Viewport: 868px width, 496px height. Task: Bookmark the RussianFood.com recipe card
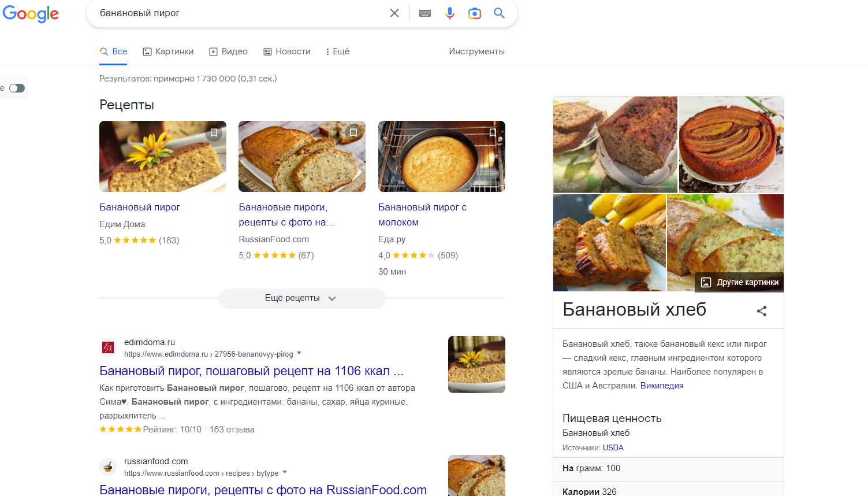click(353, 133)
